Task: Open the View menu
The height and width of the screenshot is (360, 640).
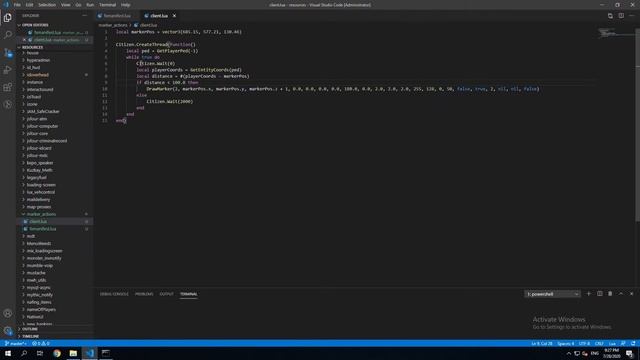Action: point(65,5)
